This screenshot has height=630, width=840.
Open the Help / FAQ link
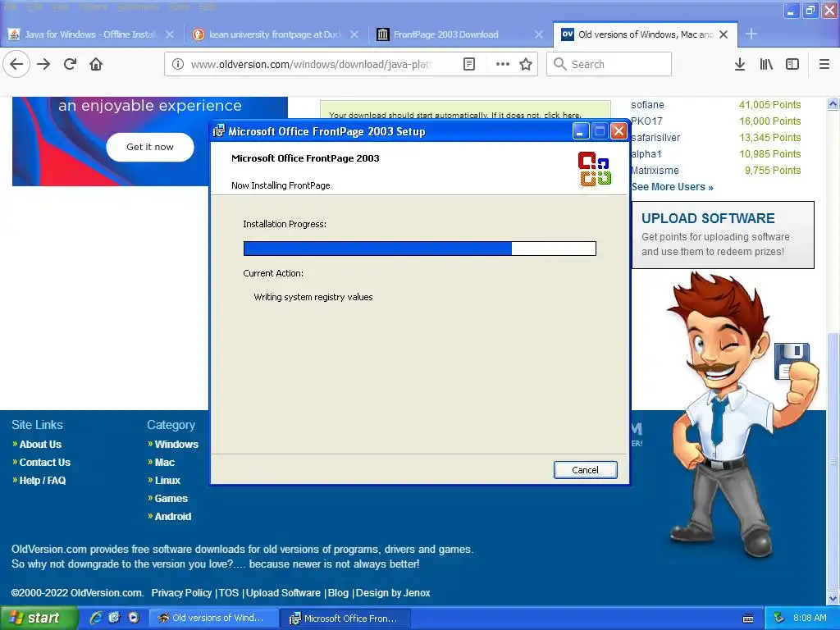click(43, 481)
